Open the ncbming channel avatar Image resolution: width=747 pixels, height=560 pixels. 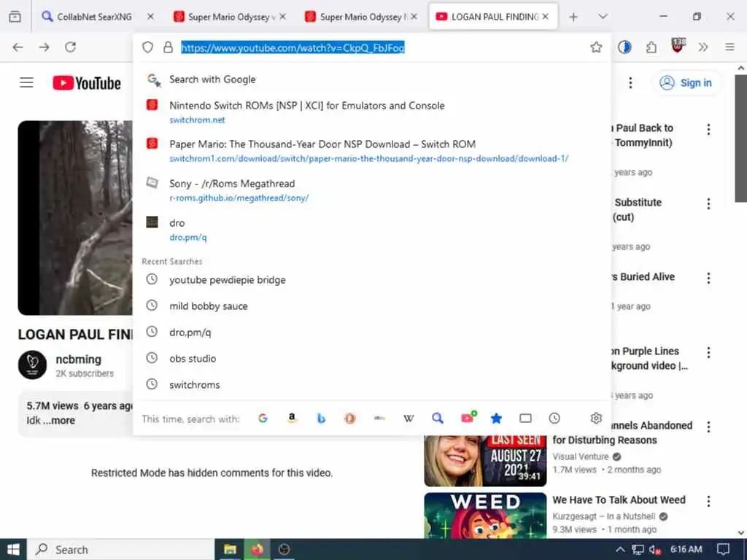pyautogui.click(x=32, y=365)
